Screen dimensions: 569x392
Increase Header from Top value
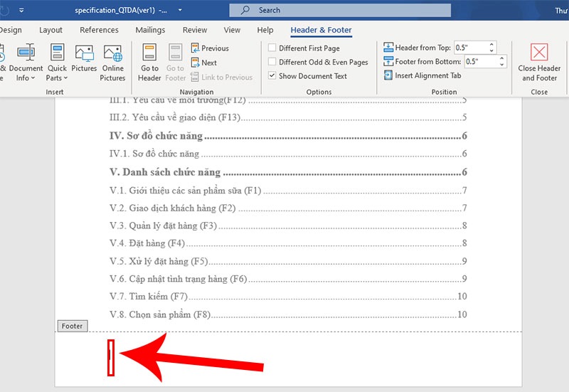[x=491, y=45]
